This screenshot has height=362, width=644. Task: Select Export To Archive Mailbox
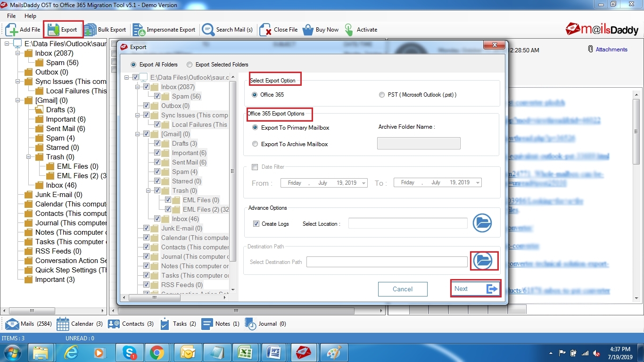[255, 144]
